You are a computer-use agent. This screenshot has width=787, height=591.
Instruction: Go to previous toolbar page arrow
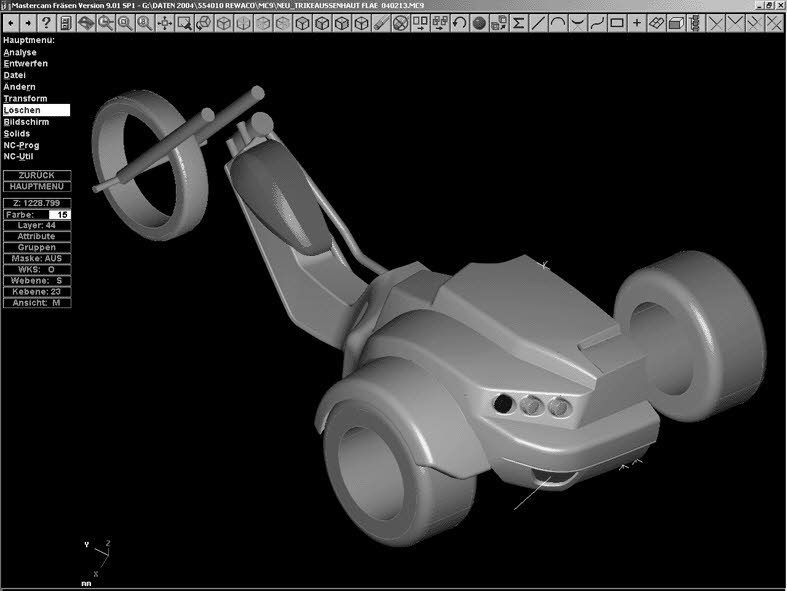coord(11,22)
